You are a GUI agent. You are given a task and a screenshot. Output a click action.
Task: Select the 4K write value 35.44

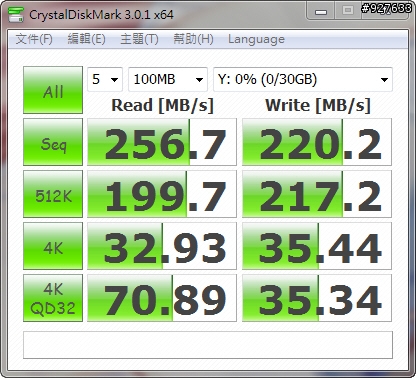click(x=317, y=246)
